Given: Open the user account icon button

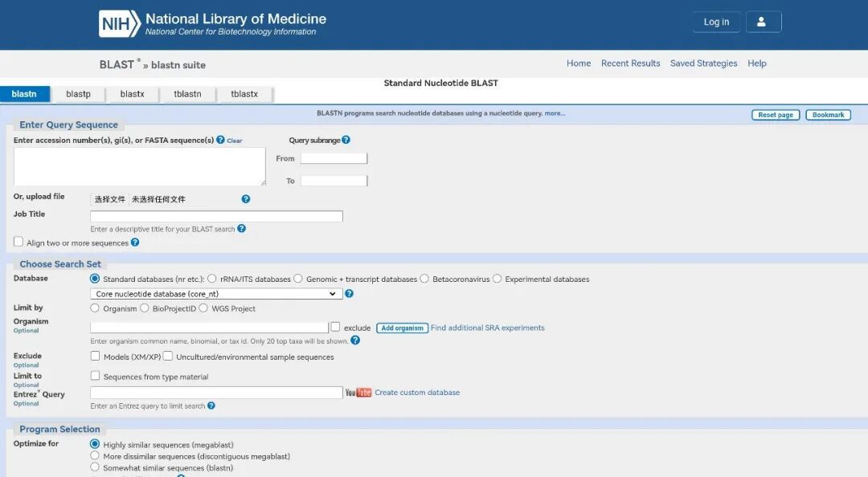Looking at the screenshot, I should click(x=764, y=22).
